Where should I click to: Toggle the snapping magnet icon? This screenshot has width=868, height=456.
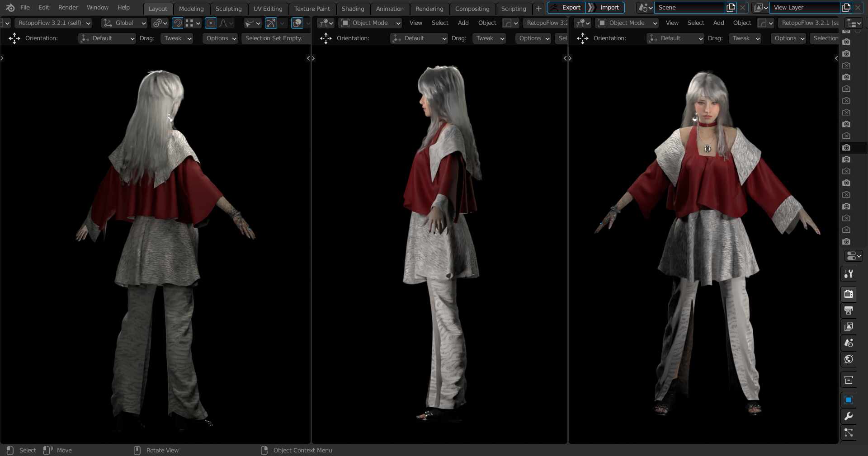coord(177,23)
